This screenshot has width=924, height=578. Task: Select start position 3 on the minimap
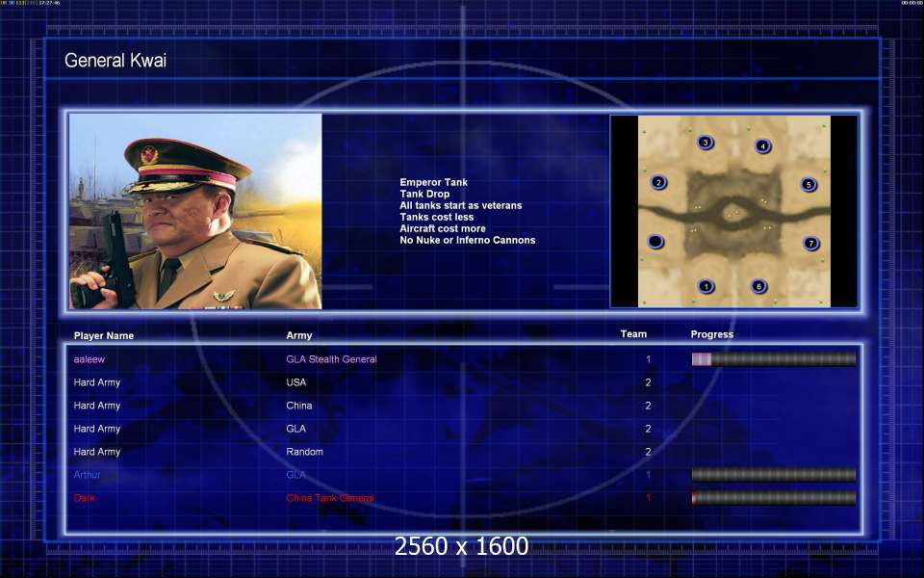(705, 143)
